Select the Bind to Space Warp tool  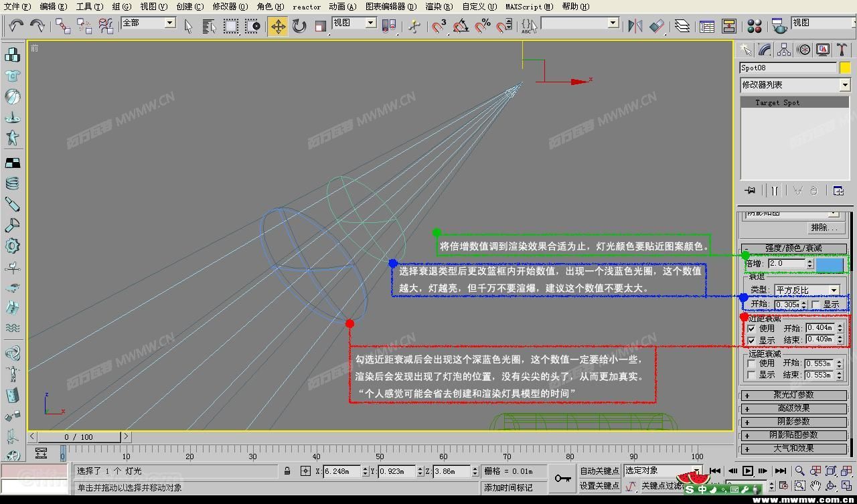106,25
